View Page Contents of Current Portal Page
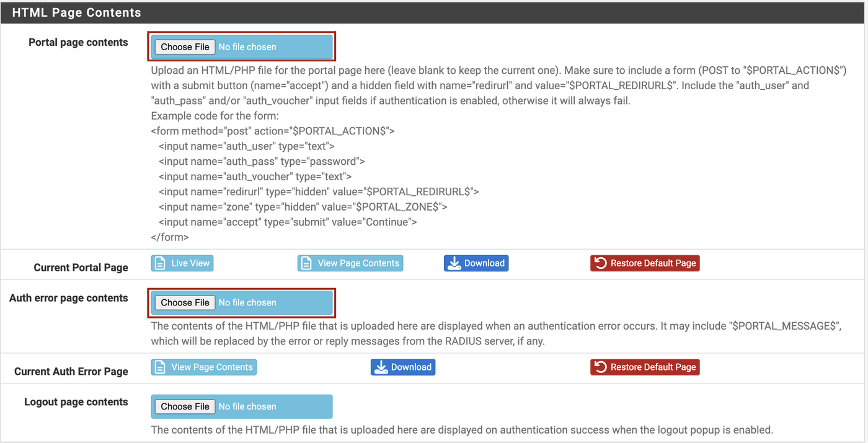This screenshot has width=868, height=443. tap(350, 263)
